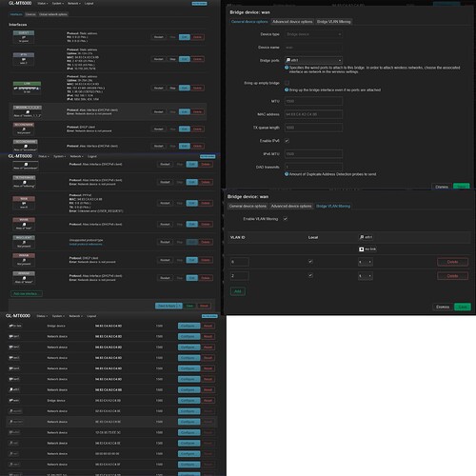Open eth1 tagging dropdown for VLAN 2 row
The width and height of the screenshot is (476, 476).
click(366, 276)
